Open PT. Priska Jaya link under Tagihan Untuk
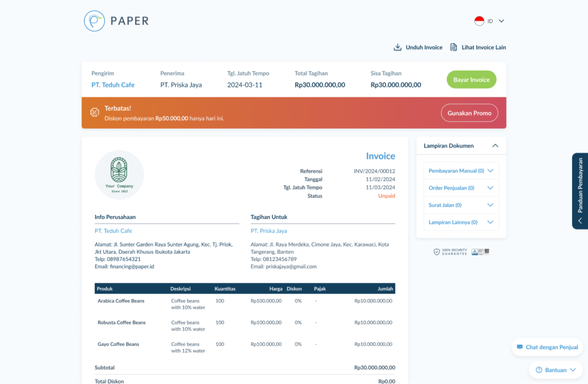The height and width of the screenshot is (384, 588). point(269,231)
